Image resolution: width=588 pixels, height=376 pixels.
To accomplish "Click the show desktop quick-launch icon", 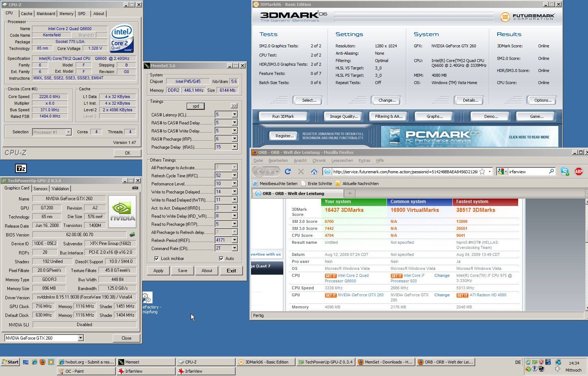I will (x=26, y=362).
